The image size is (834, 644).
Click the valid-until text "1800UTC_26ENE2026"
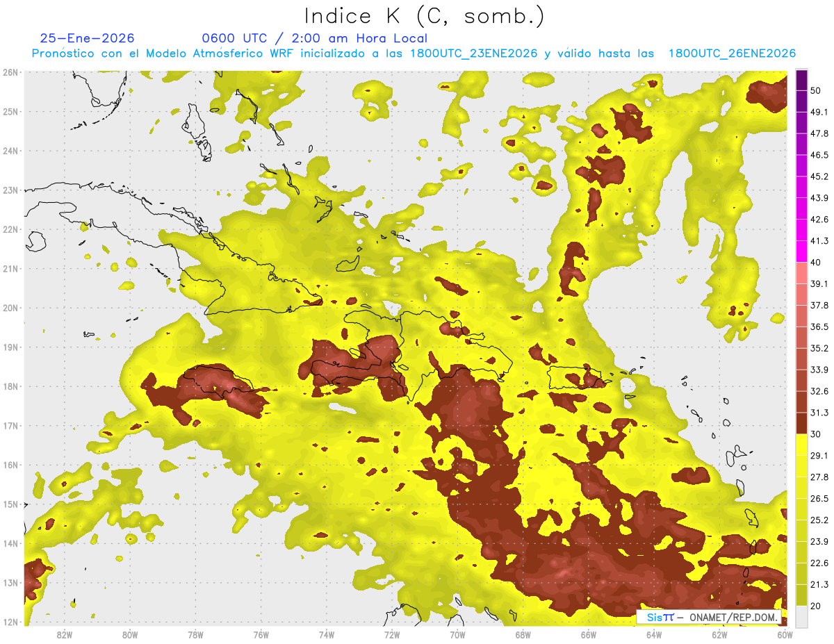(x=732, y=53)
